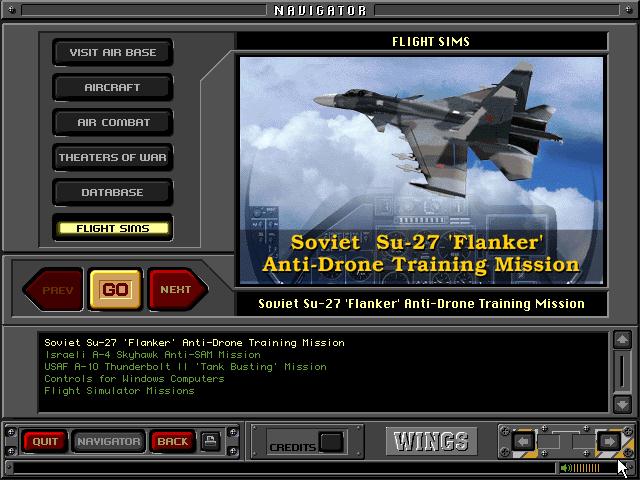Adjust the volume level bar

586,468
